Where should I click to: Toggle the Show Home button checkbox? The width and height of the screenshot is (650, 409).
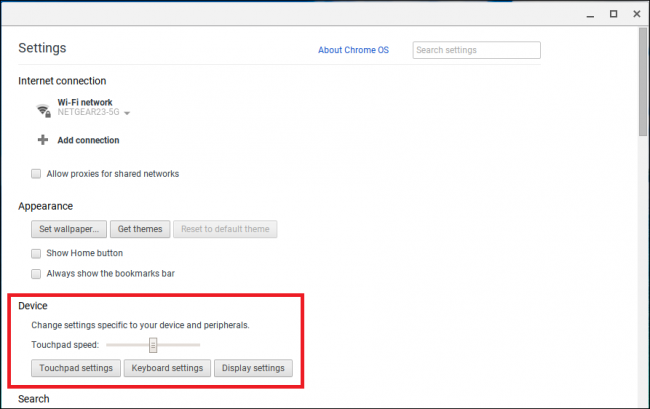coord(36,253)
